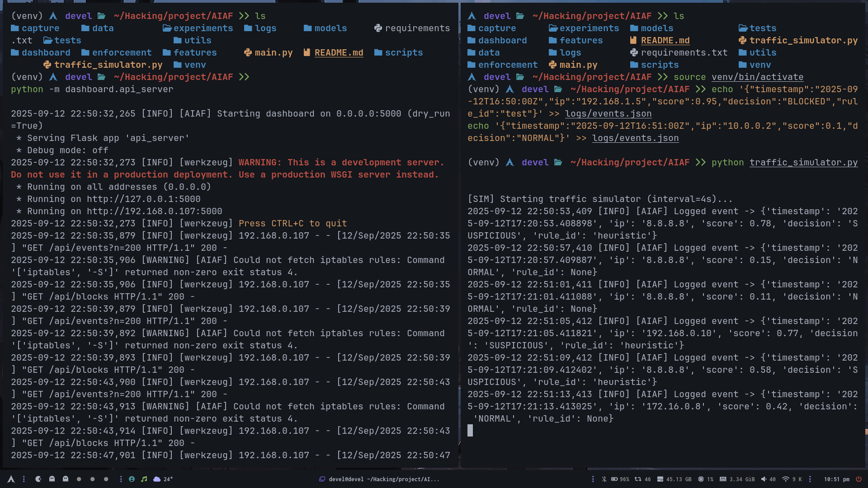The height and width of the screenshot is (488, 868).
Task: Switch to the Pac-Man workspace icon
Action: tap(38, 479)
